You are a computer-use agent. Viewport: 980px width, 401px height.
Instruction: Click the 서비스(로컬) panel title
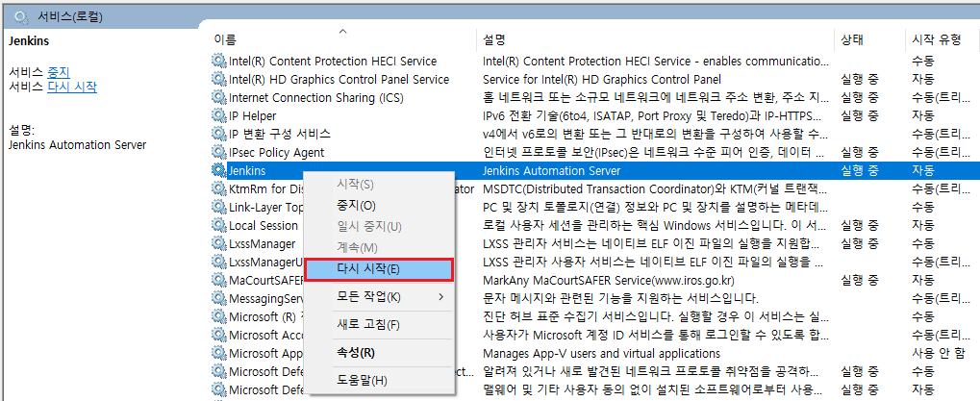pyautogui.click(x=70, y=17)
